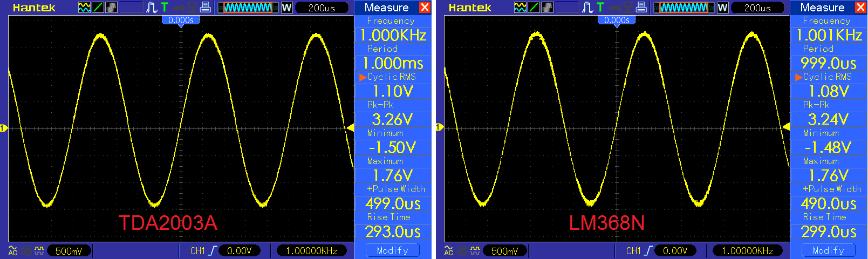Click the 1.00000KHz counter readout in TDA2003A capture
This screenshot has width=868, height=259.
point(312,251)
